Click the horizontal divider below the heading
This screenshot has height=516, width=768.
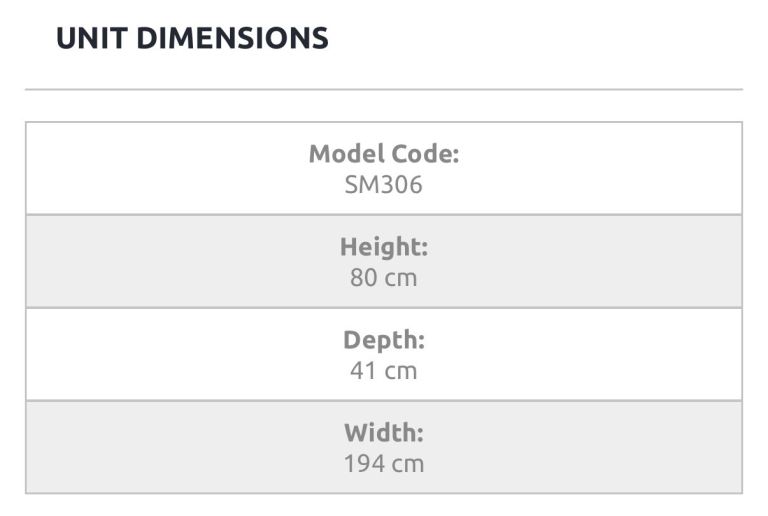pos(384,90)
